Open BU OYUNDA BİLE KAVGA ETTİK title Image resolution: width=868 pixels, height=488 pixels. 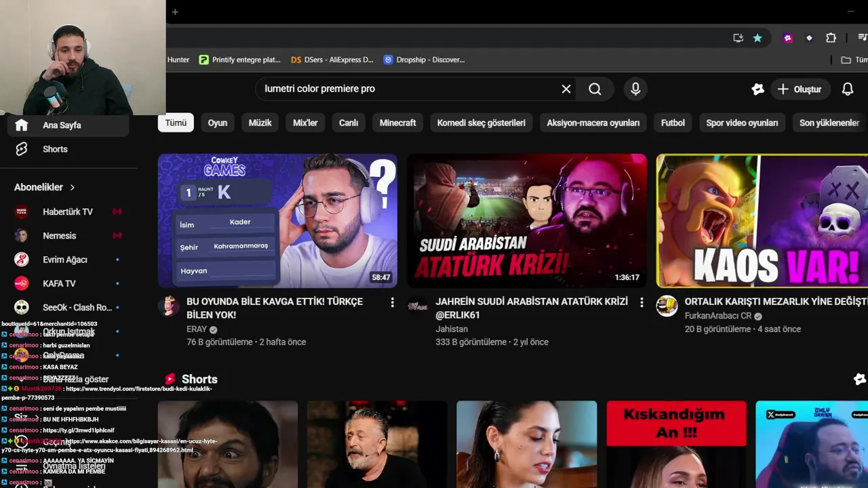275,308
